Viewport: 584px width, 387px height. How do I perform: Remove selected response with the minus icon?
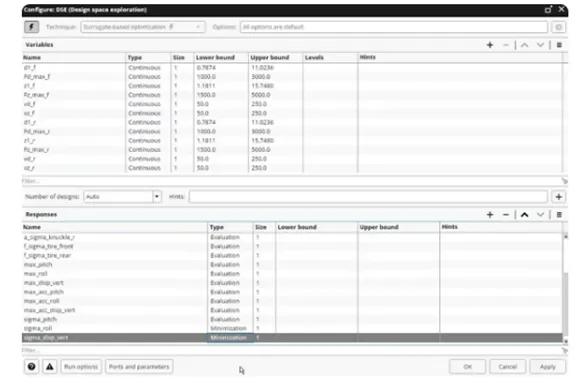point(505,215)
